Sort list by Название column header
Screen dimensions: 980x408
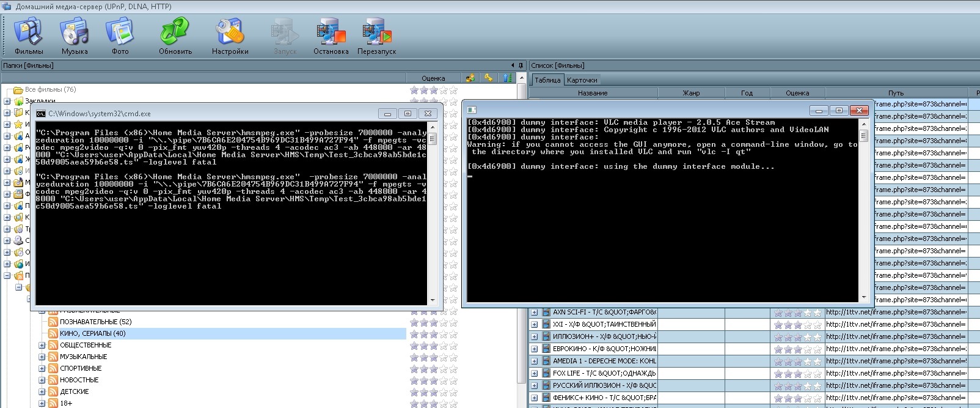pyautogui.click(x=592, y=93)
